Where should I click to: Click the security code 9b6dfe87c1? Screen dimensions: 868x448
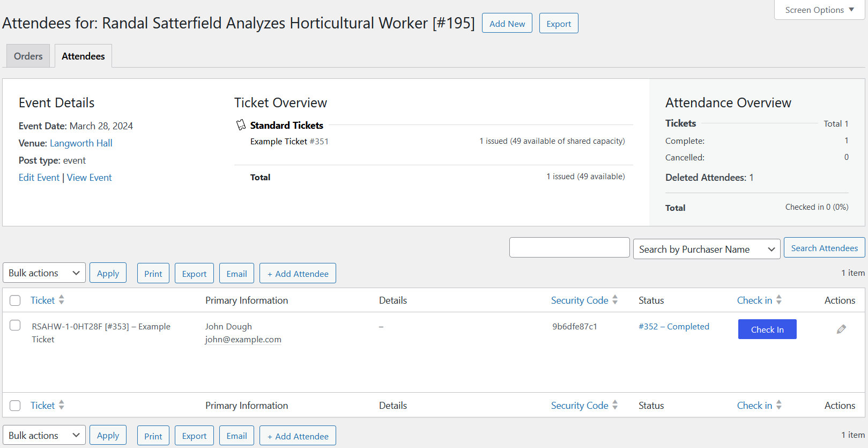click(x=575, y=326)
